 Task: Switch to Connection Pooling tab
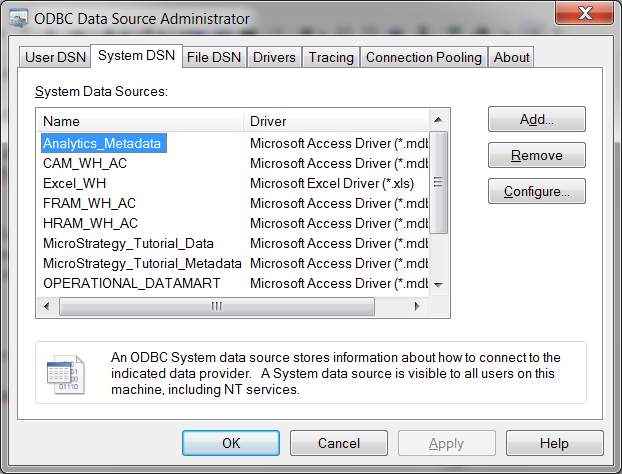tap(424, 57)
